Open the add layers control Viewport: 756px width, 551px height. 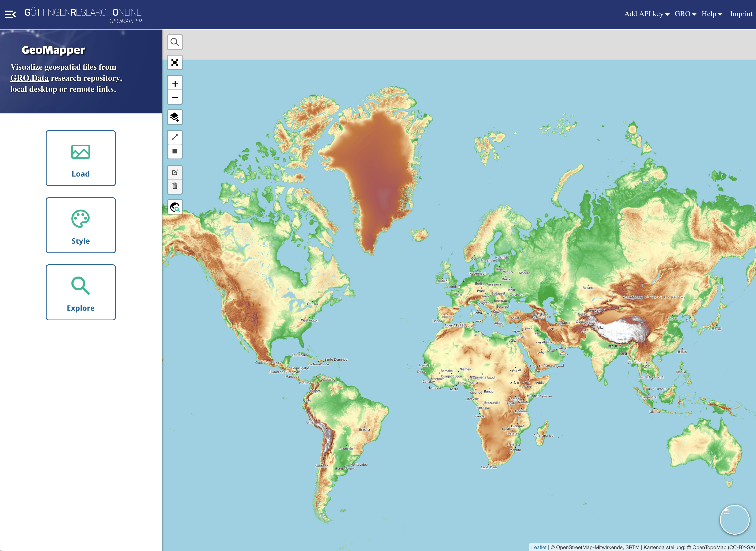tap(175, 117)
